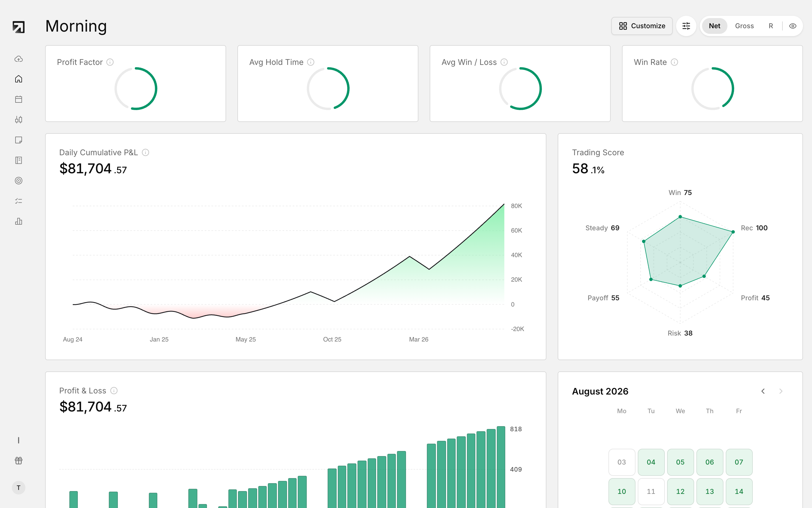Click Avg Win / Loss info icon

[x=504, y=62]
